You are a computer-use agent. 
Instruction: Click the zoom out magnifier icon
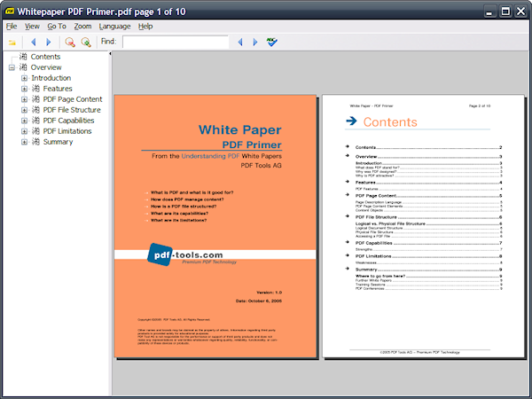(x=70, y=42)
